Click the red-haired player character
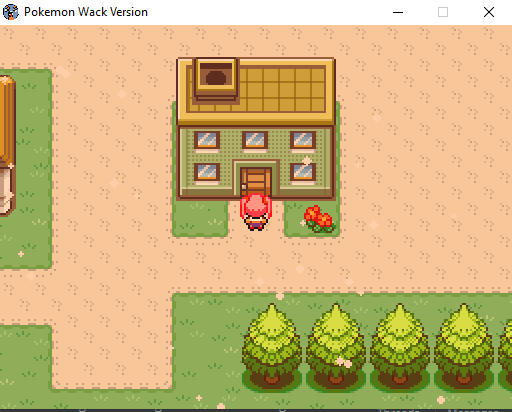 pos(256,212)
